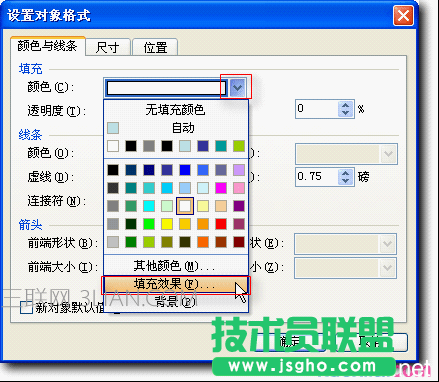
Task: Select the bright cyan color swatch
Action: [x=149, y=206]
